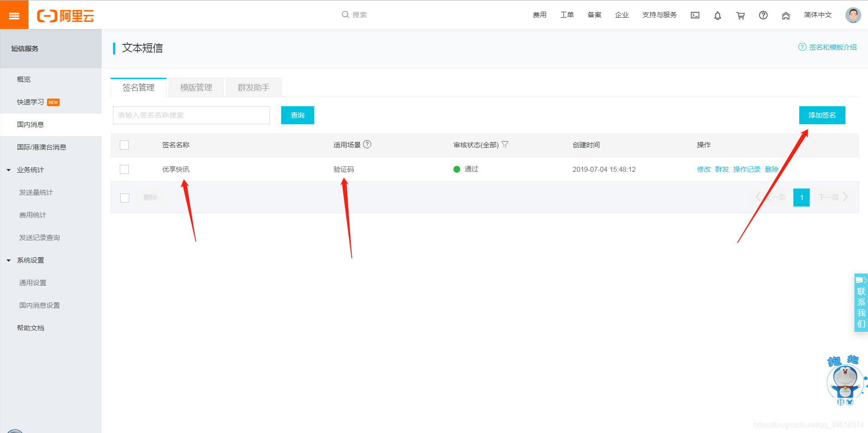The height and width of the screenshot is (433, 868).
Task: Click the 创建时间 column header
Action: click(586, 145)
